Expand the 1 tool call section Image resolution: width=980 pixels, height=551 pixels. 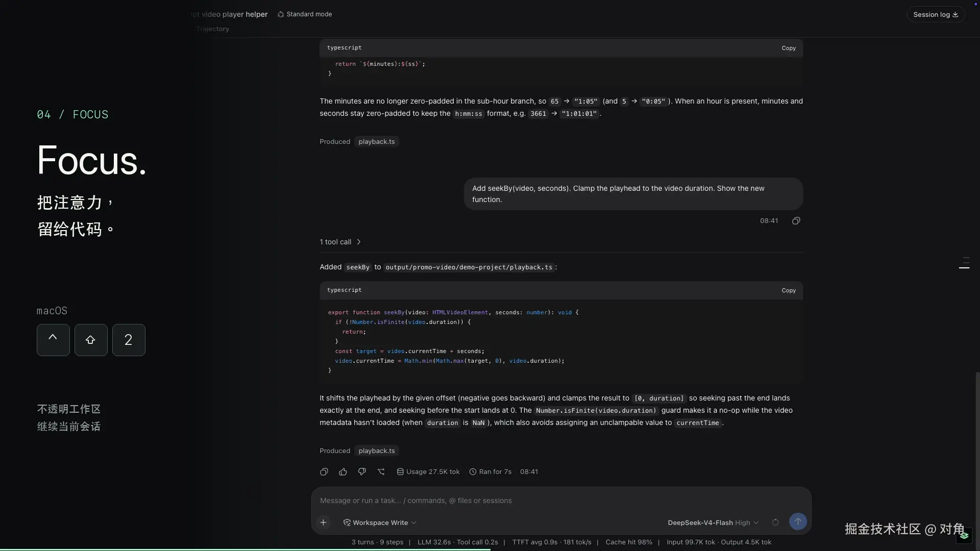[x=340, y=242]
